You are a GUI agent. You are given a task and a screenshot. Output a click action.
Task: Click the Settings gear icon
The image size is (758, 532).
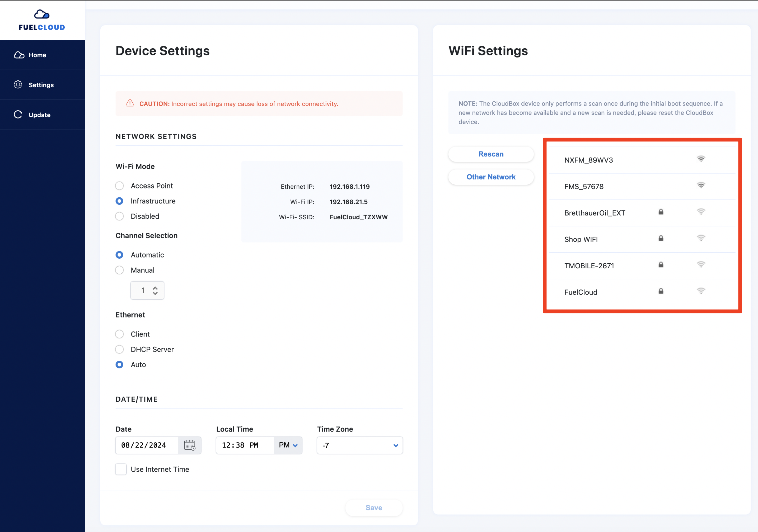(18, 85)
